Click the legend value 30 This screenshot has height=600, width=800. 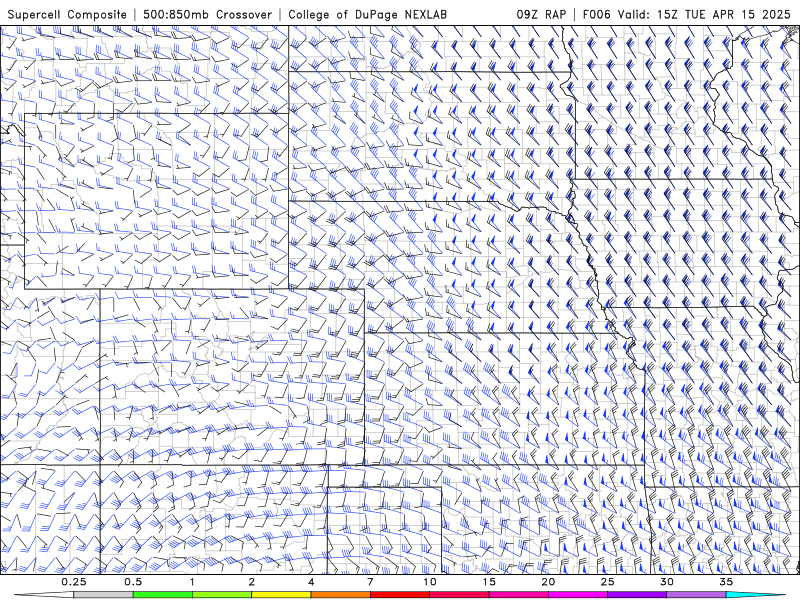[x=667, y=582]
